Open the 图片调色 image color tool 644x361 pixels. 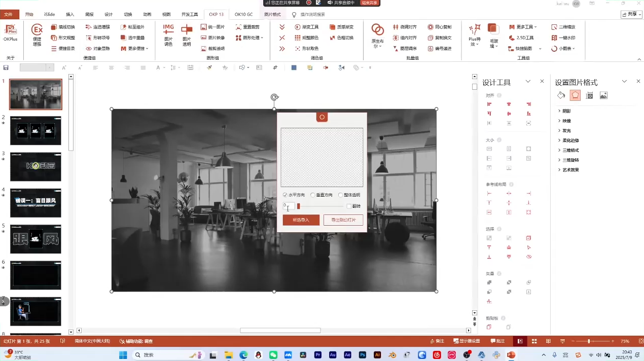point(168,34)
